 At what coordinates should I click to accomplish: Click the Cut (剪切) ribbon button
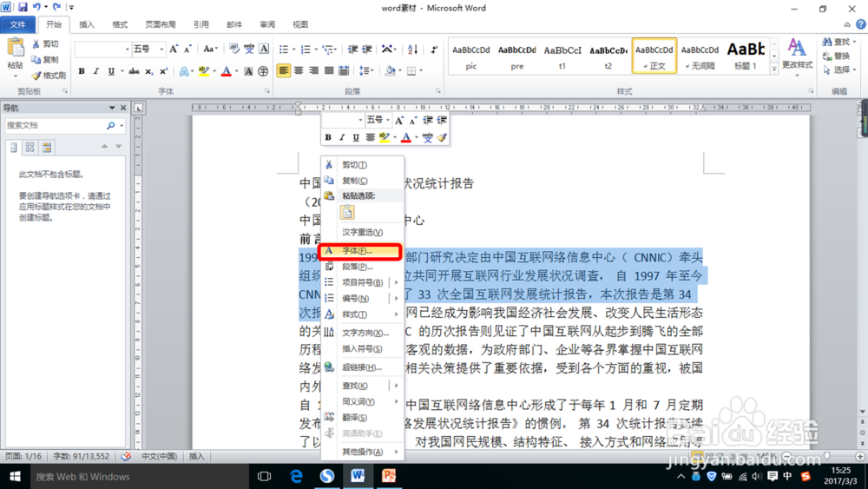(x=45, y=43)
